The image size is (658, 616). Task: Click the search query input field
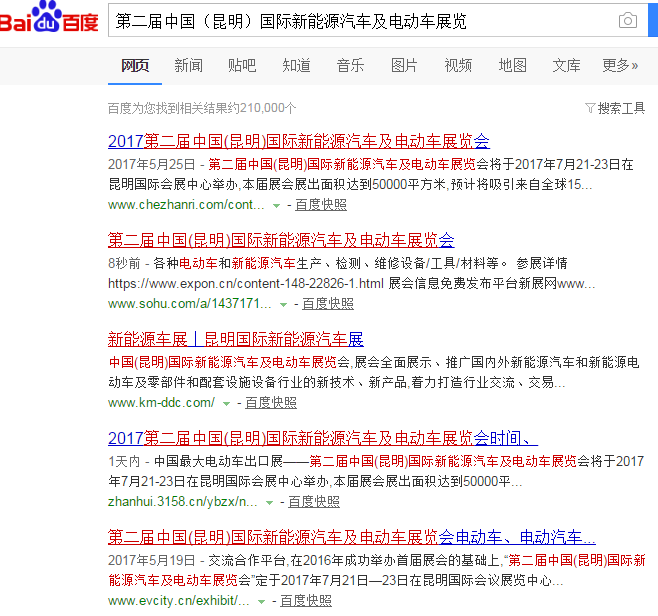point(360,21)
